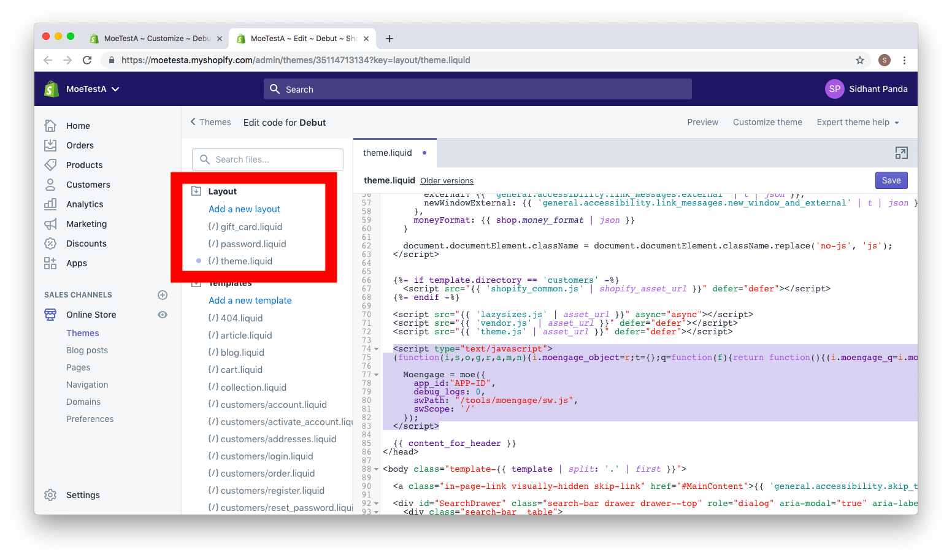This screenshot has height=560, width=952.
Task: Go back to Themes
Action: (210, 122)
